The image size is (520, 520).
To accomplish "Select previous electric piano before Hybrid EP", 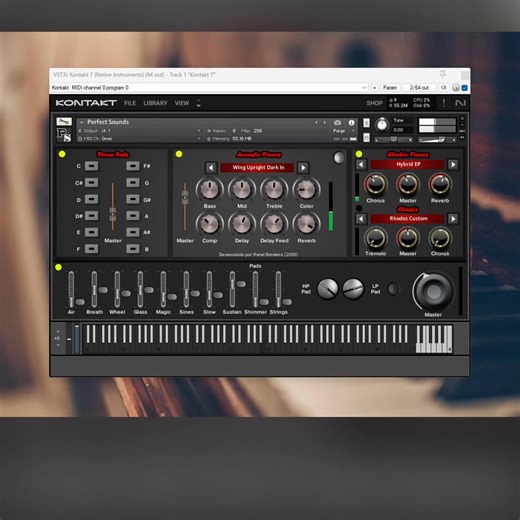I will pos(361,164).
